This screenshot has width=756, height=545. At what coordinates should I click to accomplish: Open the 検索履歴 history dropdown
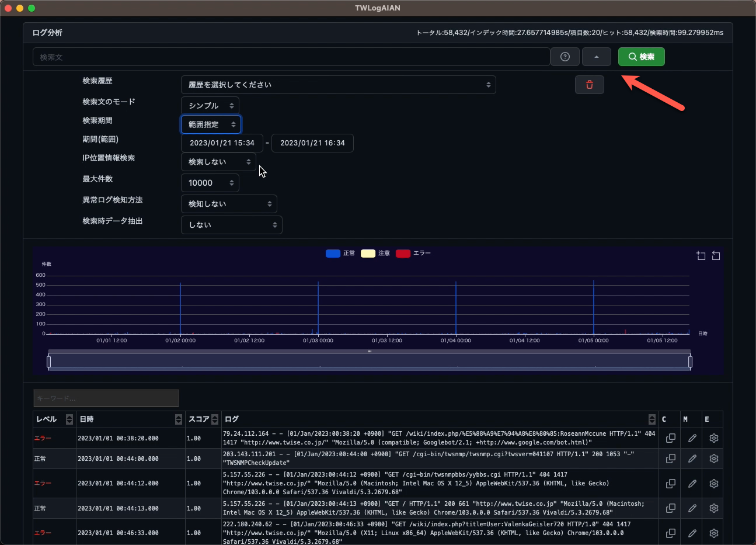tap(338, 85)
